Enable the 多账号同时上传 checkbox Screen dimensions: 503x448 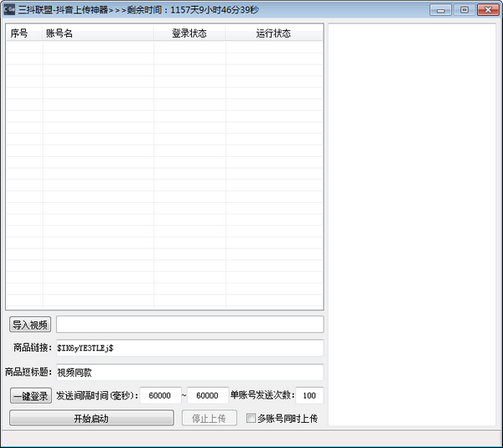(251, 418)
